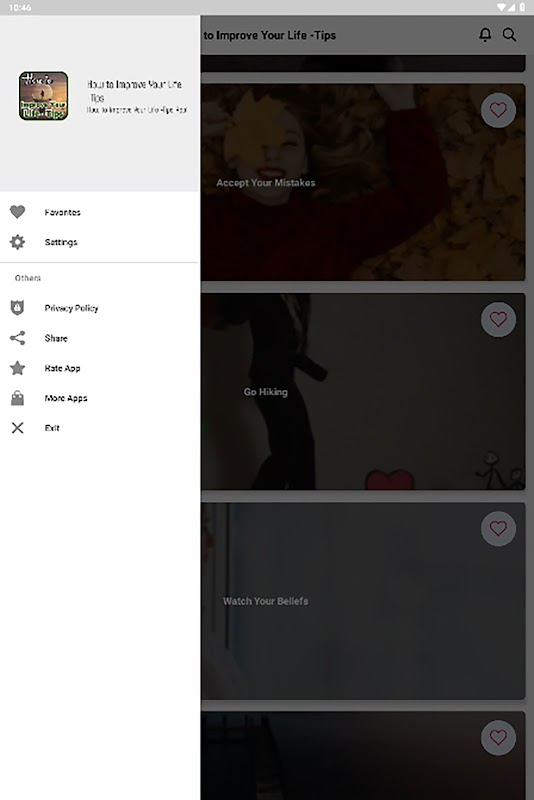Image resolution: width=534 pixels, height=800 pixels.
Task: Tap the Rate App star icon
Action: [17, 368]
